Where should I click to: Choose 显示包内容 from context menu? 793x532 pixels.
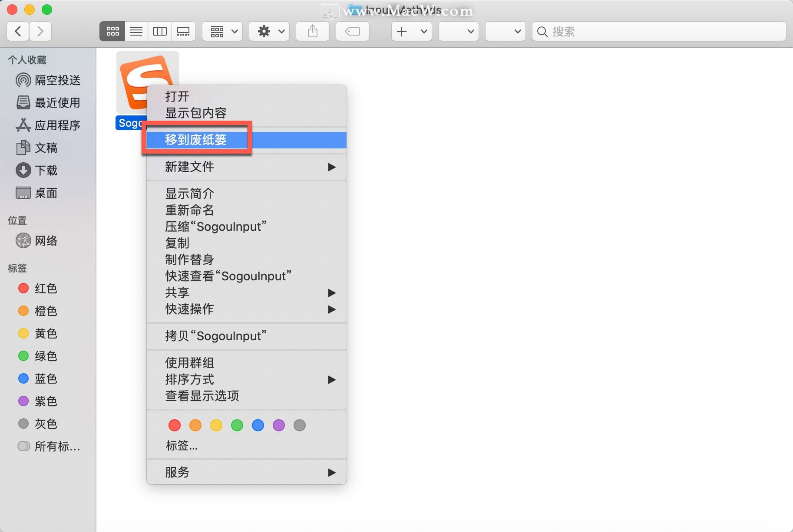click(x=247, y=113)
